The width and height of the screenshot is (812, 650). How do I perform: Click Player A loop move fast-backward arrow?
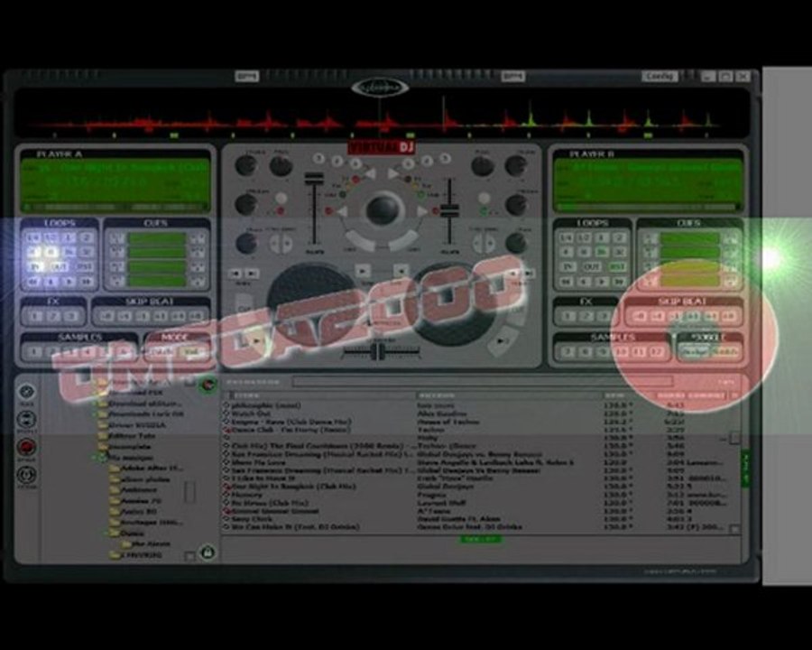[x=33, y=282]
